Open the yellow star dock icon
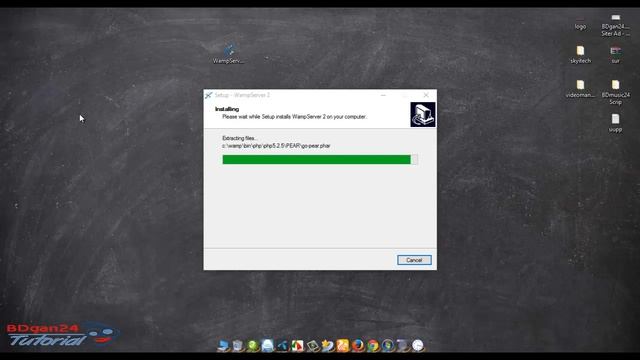Image resolution: width=640 pixels, height=360 pixels. point(327,345)
